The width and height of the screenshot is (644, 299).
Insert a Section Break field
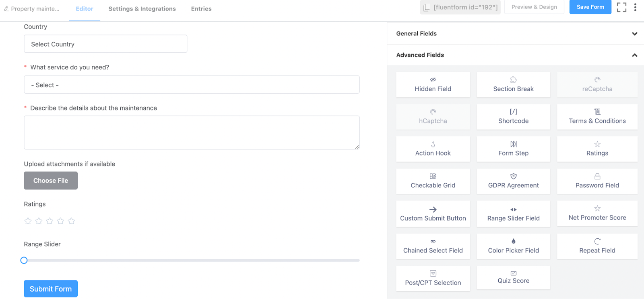point(513,85)
